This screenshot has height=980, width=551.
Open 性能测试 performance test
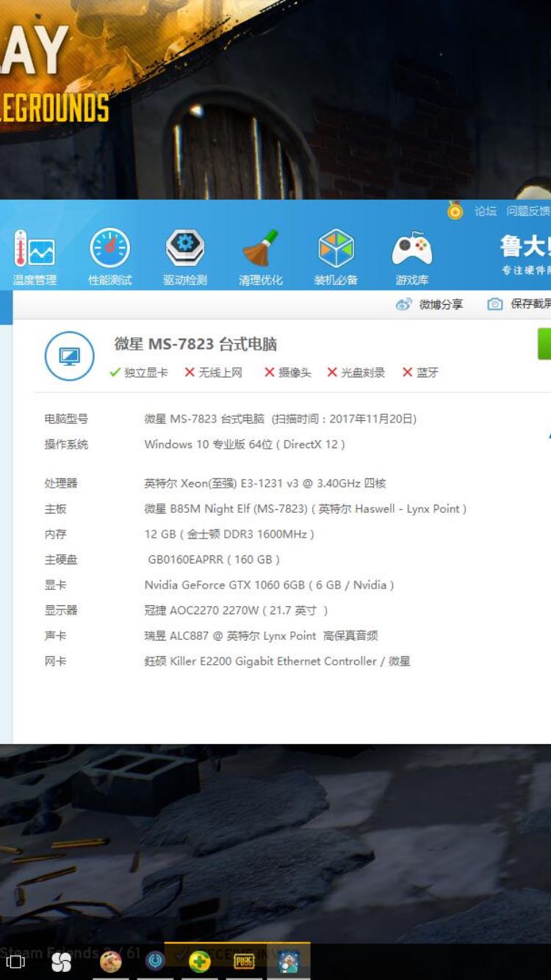pos(110,257)
